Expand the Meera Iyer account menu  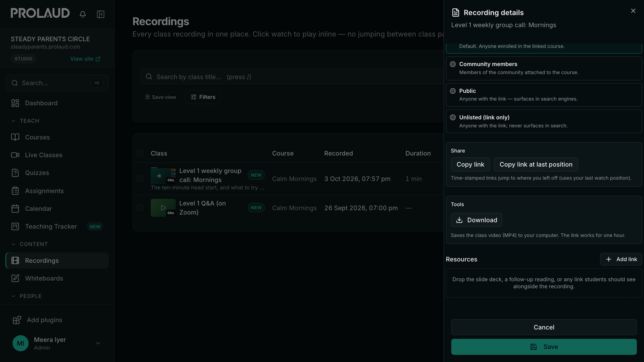[x=98, y=343]
